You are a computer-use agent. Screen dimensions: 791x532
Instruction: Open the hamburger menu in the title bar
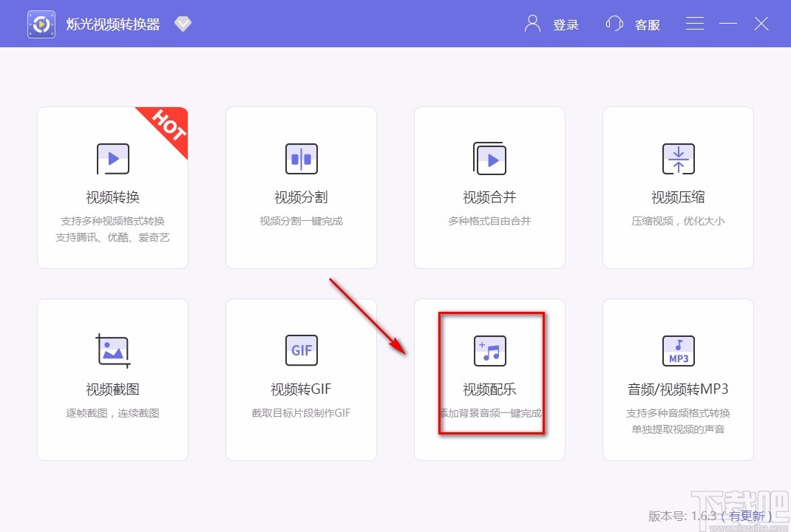coord(694,23)
